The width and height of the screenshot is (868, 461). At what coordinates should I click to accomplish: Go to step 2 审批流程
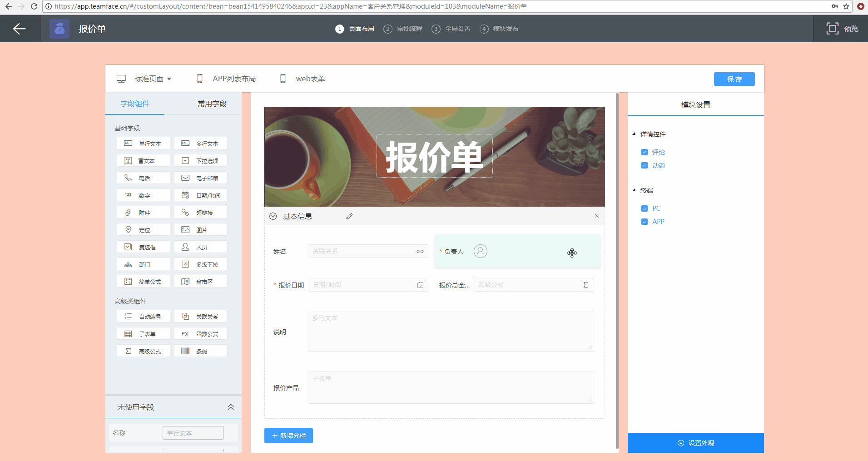click(x=403, y=29)
